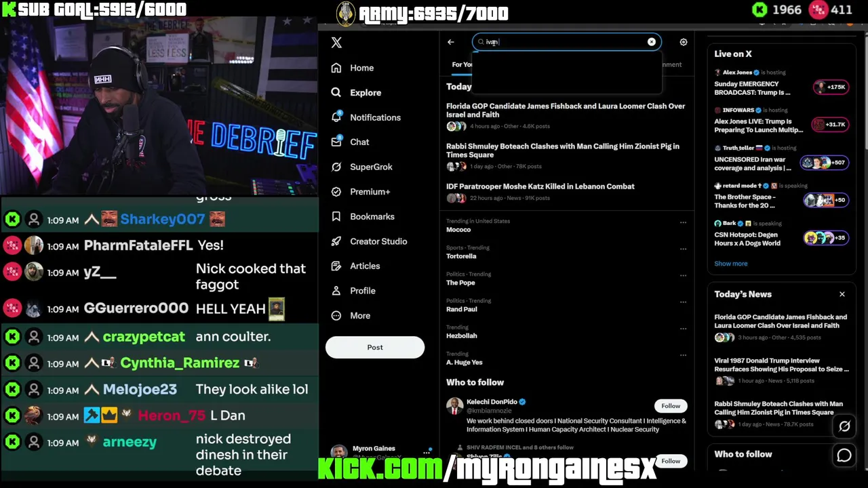Close the Today's News panel
This screenshot has width=868, height=488.
[x=842, y=294]
